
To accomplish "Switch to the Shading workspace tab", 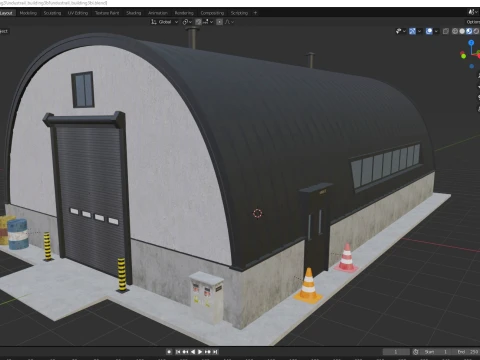I will tap(133, 13).
